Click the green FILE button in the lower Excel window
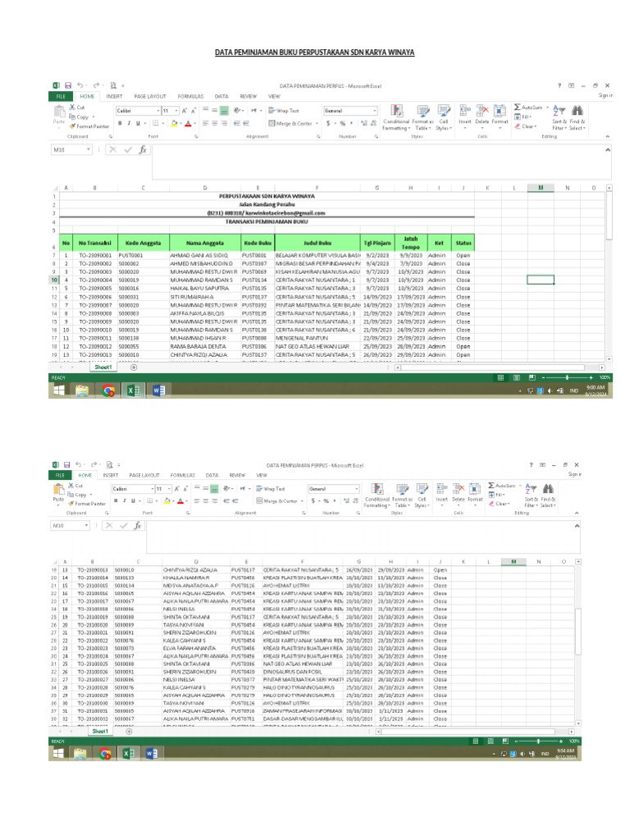The height and width of the screenshot is (840, 630). 60,475
